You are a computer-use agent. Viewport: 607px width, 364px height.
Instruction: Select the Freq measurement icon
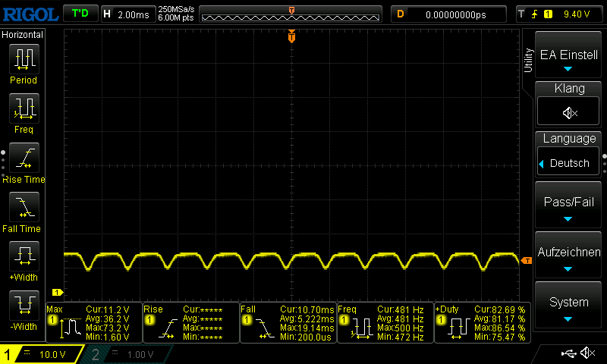pos(24,108)
